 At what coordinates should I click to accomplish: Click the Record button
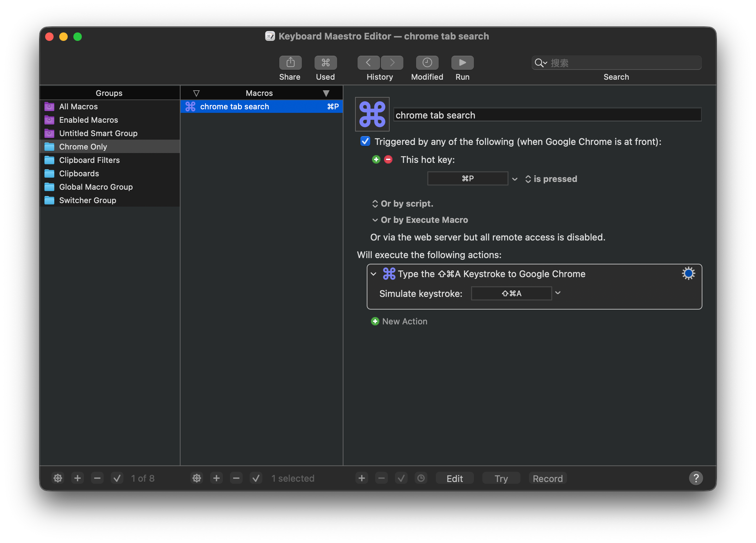pyautogui.click(x=547, y=478)
